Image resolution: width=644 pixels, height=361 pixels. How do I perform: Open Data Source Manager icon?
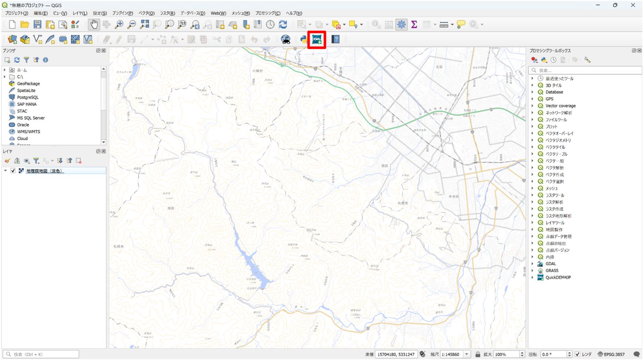[12, 39]
